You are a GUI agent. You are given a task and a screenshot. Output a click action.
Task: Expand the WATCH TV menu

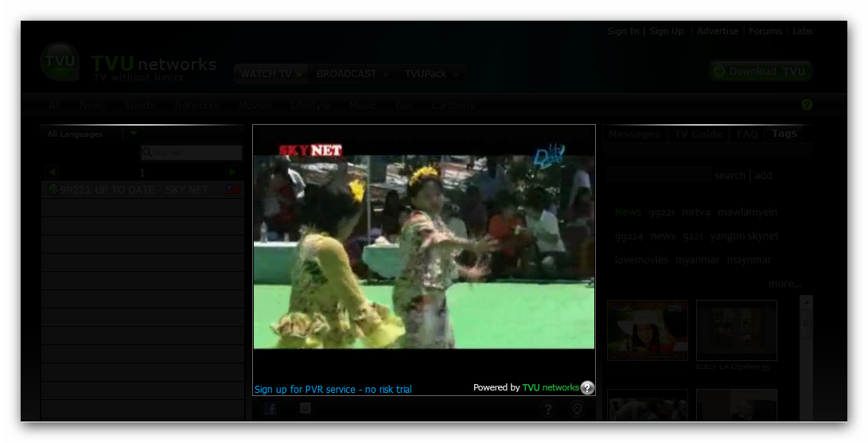[271, 73]
